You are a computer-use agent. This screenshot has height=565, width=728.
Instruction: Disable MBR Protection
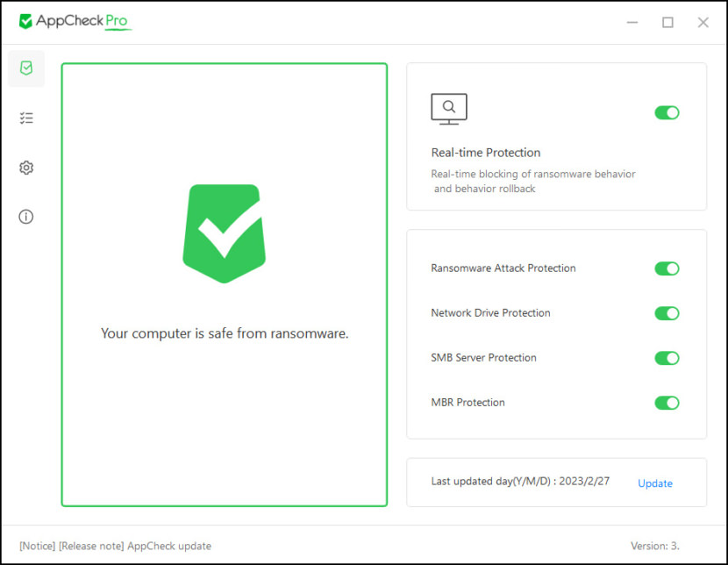(667, 403)
